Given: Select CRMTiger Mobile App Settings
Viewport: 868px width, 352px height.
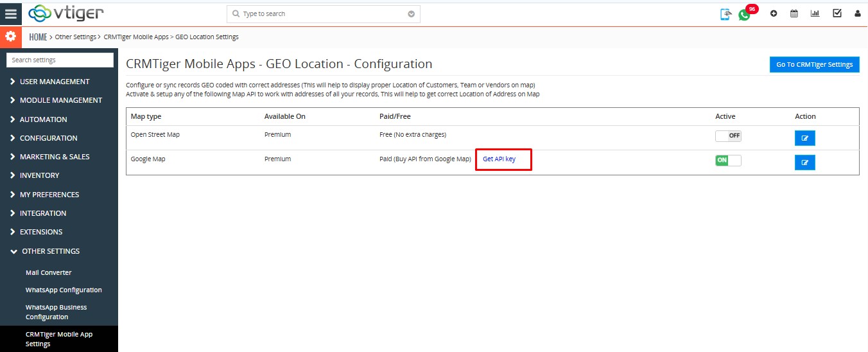Looking at the screenshot, I should point(59,339).
